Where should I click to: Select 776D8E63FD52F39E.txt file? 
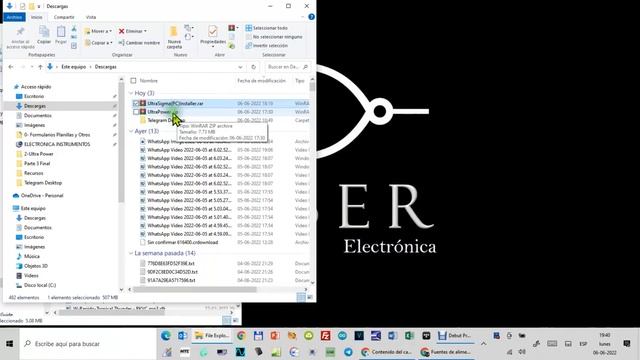pyautogui.click(x=171, y=264)
